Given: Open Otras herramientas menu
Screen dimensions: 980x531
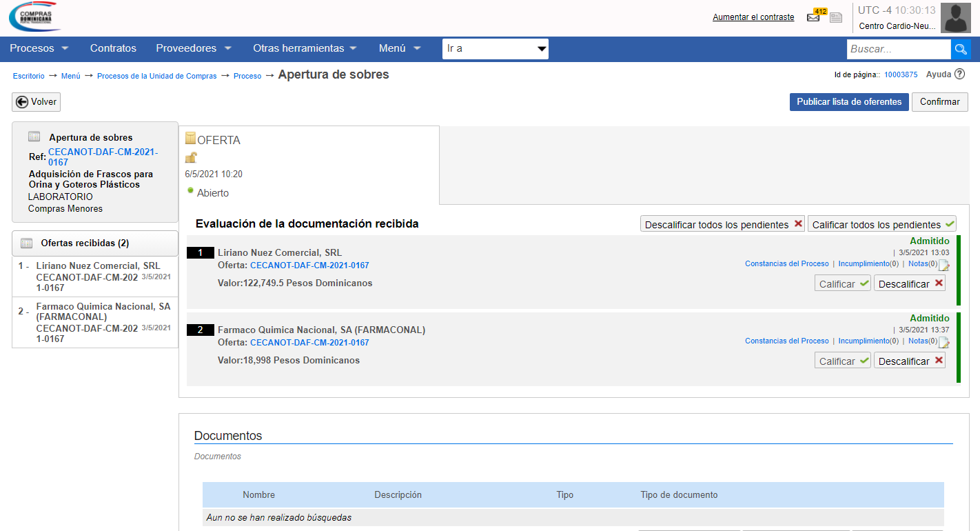Looking at the screenshot, I should coord(304,48).
